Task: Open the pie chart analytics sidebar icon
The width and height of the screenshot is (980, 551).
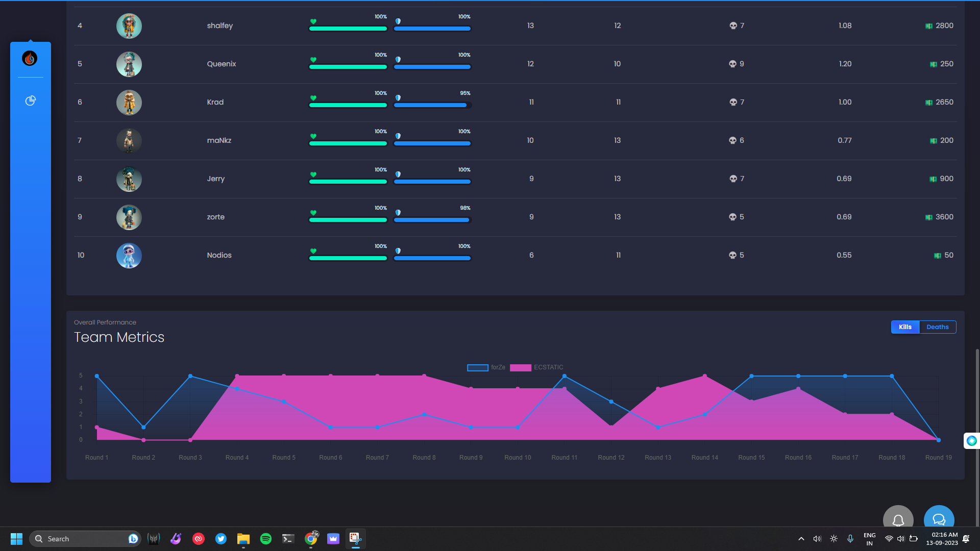Action: pyautogui.click(x=30, y=101)
